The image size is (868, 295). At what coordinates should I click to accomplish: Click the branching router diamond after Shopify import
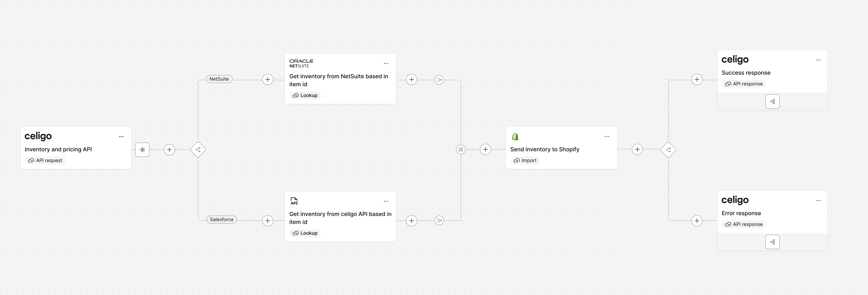(x=668, y=149)
